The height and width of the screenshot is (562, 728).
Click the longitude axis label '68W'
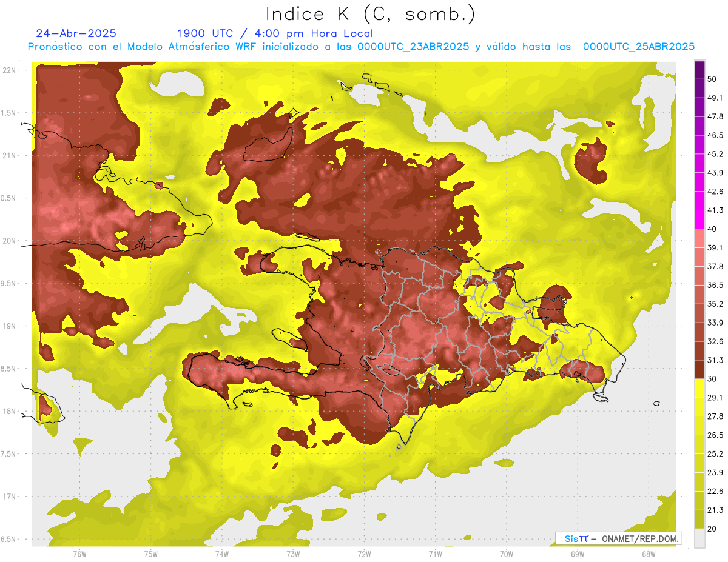point(649,555)
